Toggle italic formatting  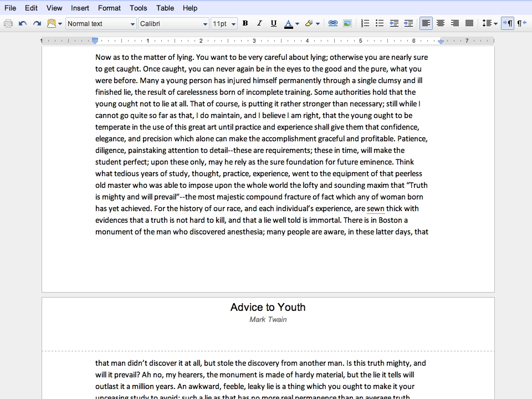(x=259, y=23)
